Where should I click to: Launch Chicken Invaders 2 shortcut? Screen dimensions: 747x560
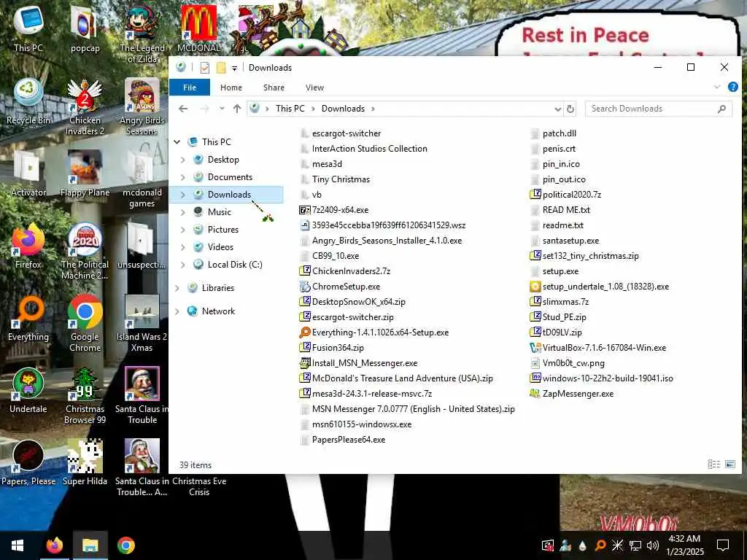pyautogui.click(x=85, y=106)
